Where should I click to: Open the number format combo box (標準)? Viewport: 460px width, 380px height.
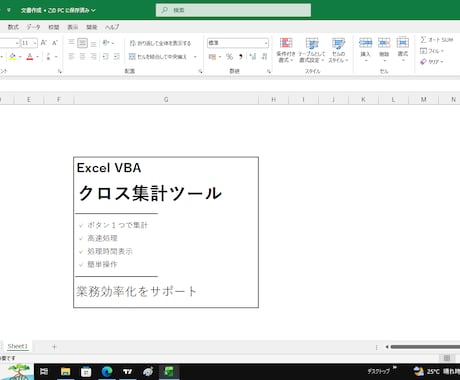[x=238, y=43]
